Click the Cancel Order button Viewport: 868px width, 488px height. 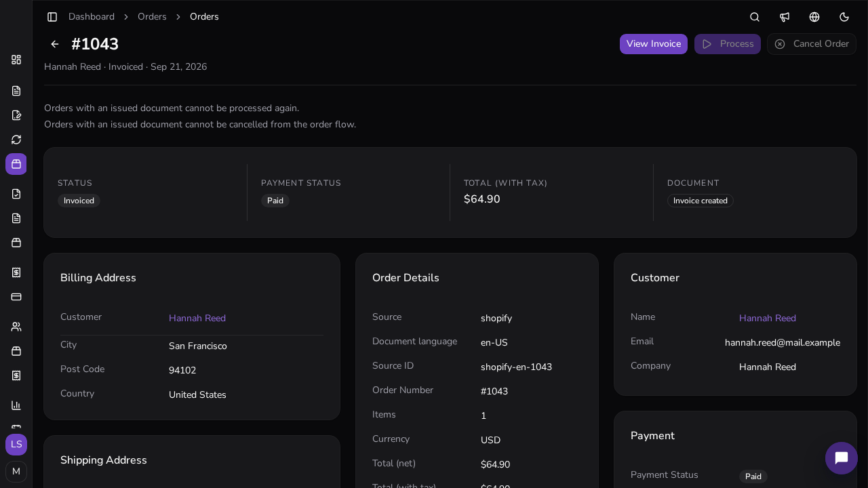pos(812,44)
